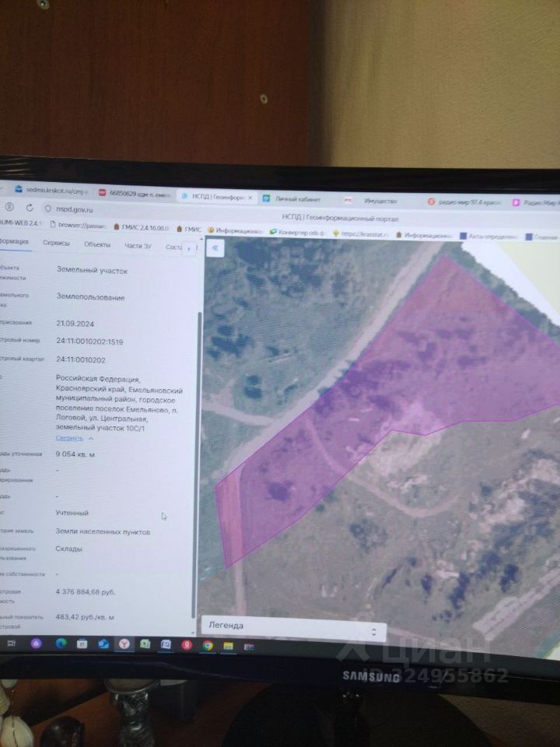The image size is (560, 747).
Task: Switch to the Имущество browser tab
Action: tap(376, 201)
